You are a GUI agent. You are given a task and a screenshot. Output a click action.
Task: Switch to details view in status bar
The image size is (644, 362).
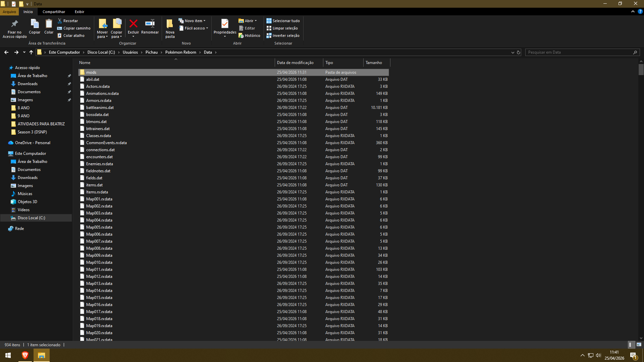click(x=631, y=345)
